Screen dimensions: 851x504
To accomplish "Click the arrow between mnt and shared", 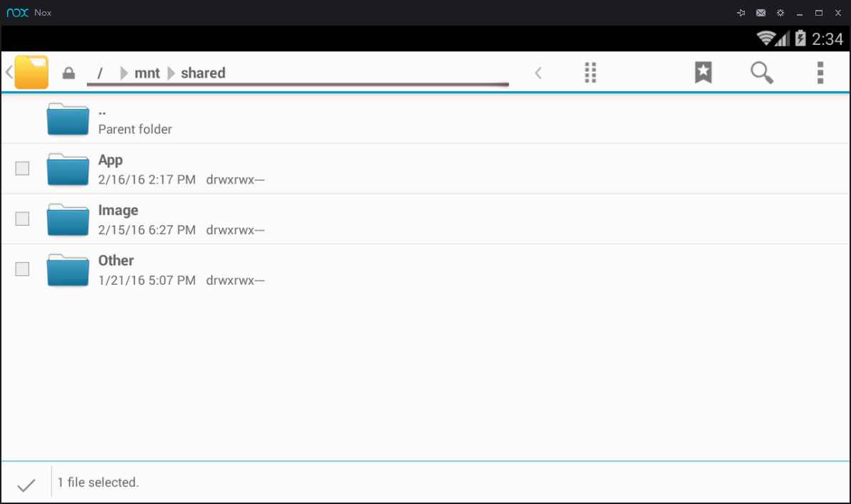I will (x=171, y=73).
